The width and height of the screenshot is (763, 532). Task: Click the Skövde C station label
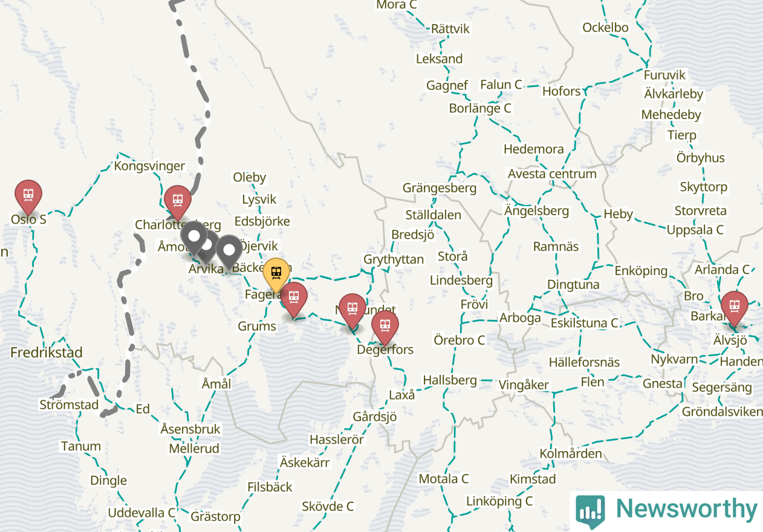coord(328,507)
